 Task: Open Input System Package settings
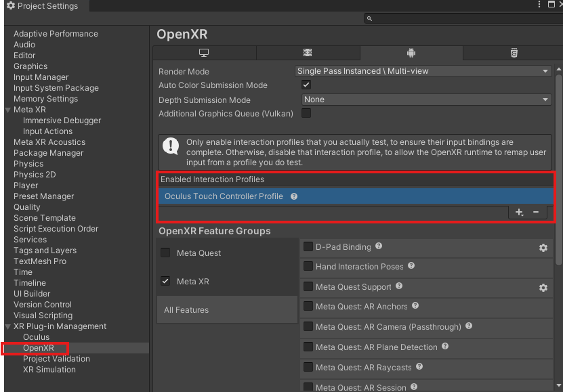point(56,88)
